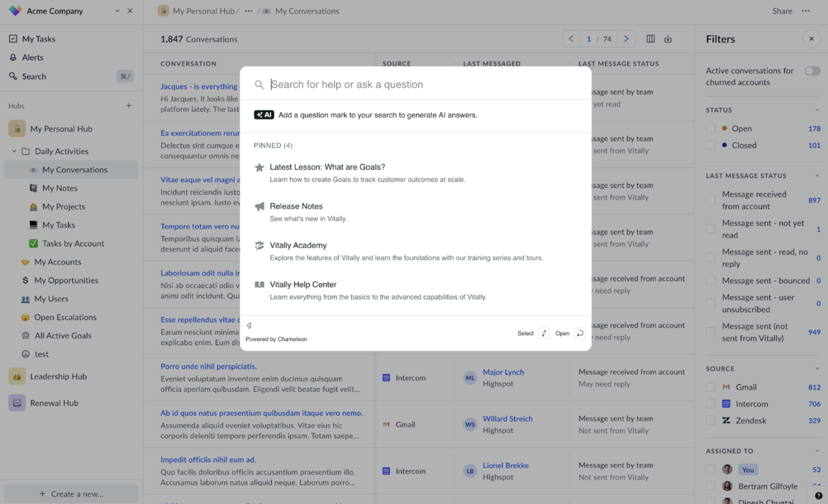Collapse the Daily Activities folder chevron
Image resolution: width=828 pixels, height=504 pixels.
(x=14, y=151)
